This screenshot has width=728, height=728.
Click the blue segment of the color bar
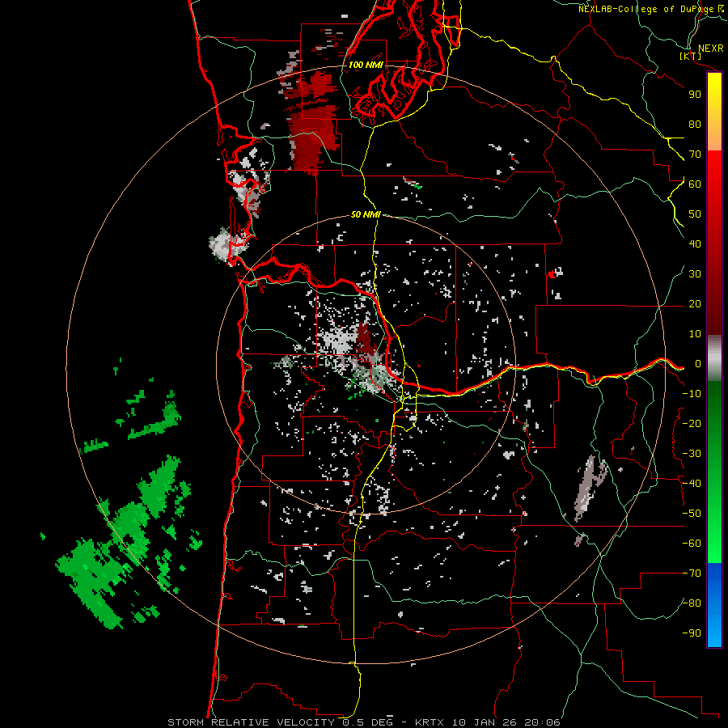[x=714, y=604]
